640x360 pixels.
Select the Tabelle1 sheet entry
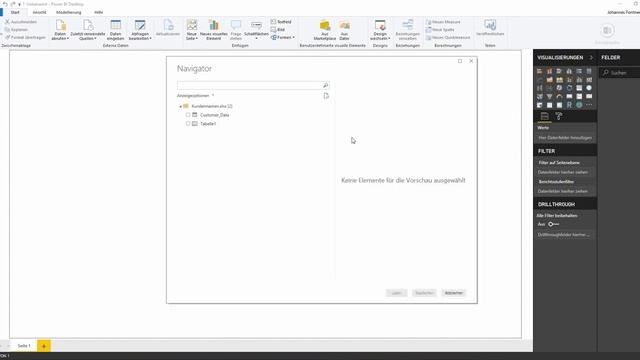click(x=208, y=124)
